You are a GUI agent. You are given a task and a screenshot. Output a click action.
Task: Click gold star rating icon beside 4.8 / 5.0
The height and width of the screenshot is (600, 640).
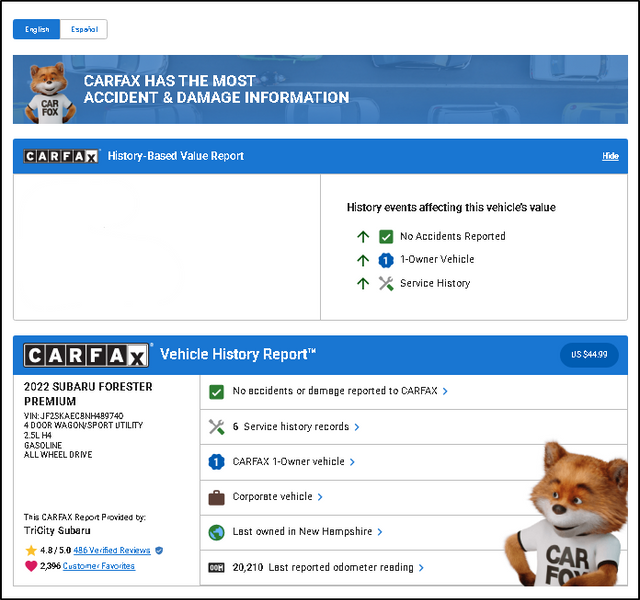point(31,550)
